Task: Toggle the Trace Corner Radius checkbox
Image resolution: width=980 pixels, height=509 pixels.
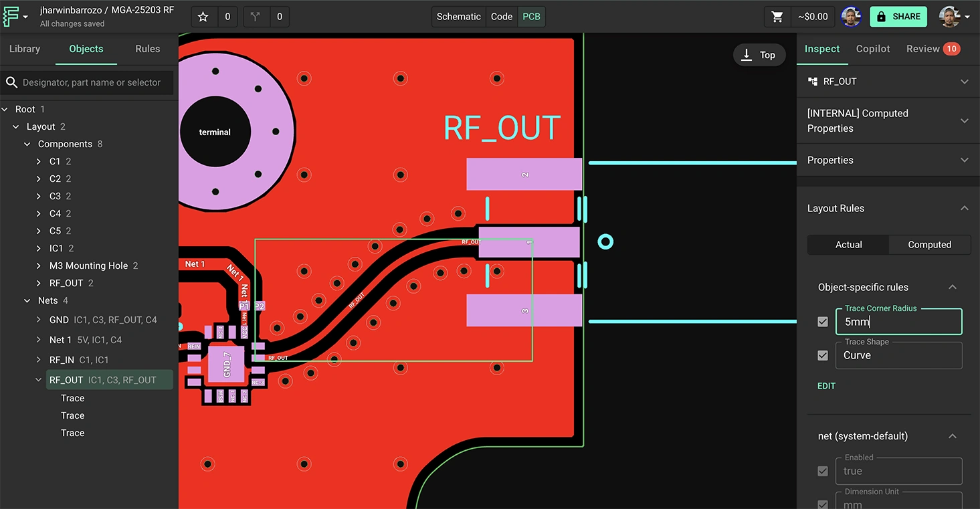Action: [x=823, y=322]
